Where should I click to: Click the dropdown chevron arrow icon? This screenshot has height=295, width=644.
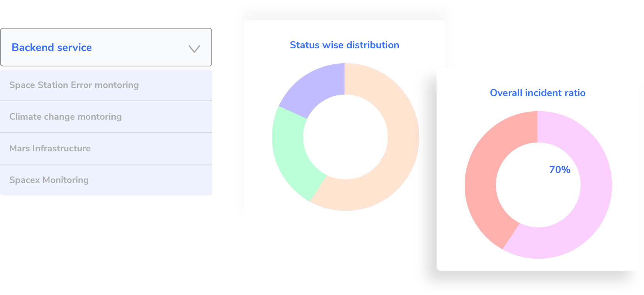point(194,49)
